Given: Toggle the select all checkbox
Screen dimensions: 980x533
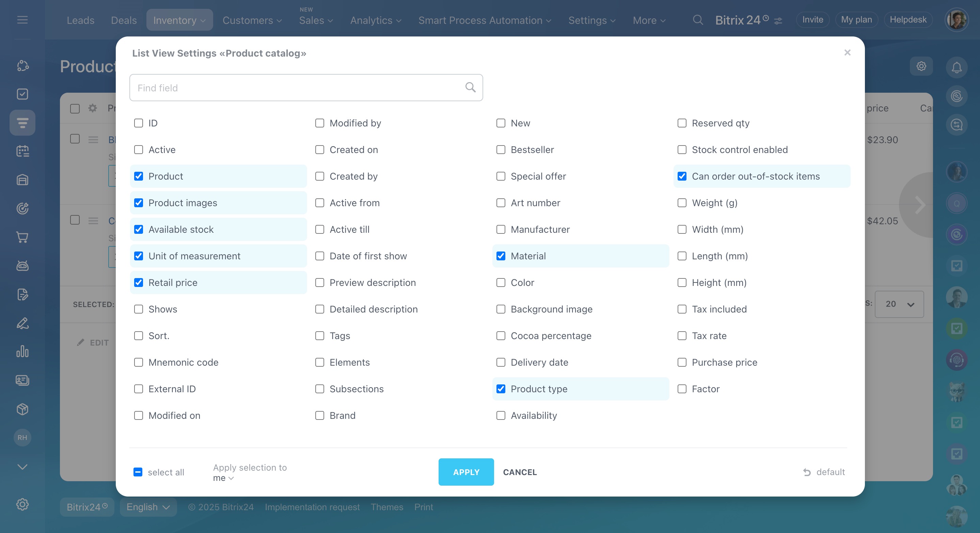Looking at the screenshot, I should click(138, 472).
